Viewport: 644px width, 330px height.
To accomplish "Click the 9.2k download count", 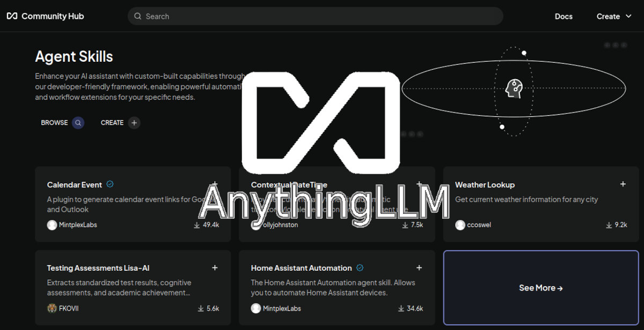I will tap(621, 225).
